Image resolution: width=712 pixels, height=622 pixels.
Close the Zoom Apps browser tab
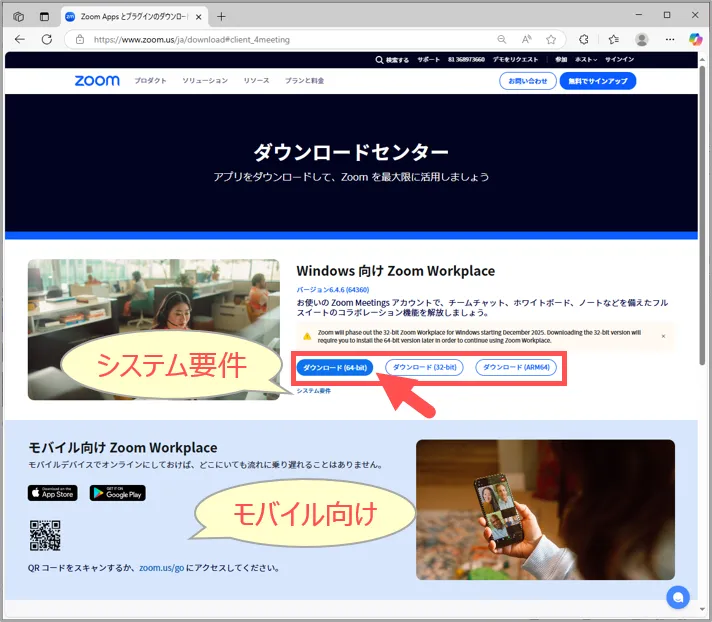pos(198,17)
